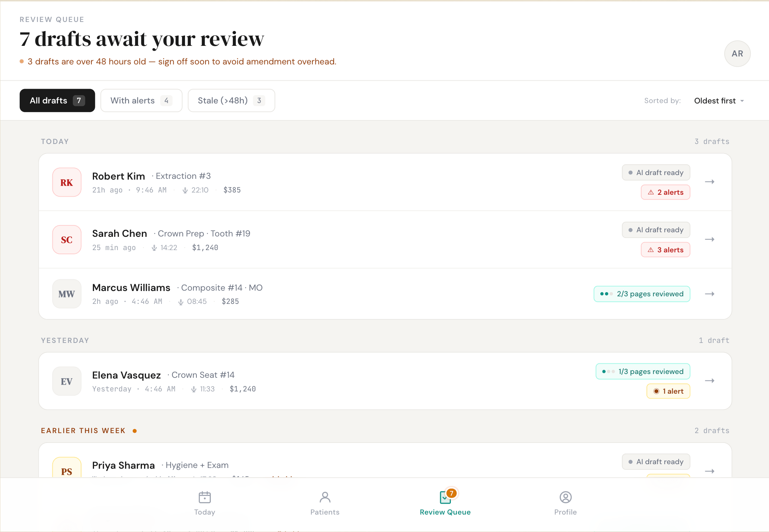Open the Today calendar icon
Viewport: 769px width, 532px height.
pyautogui.click(x=204, y=497)
